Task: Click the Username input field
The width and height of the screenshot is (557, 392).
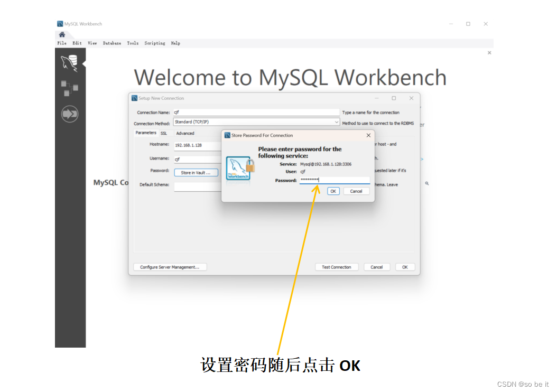Action: point(198,159)
